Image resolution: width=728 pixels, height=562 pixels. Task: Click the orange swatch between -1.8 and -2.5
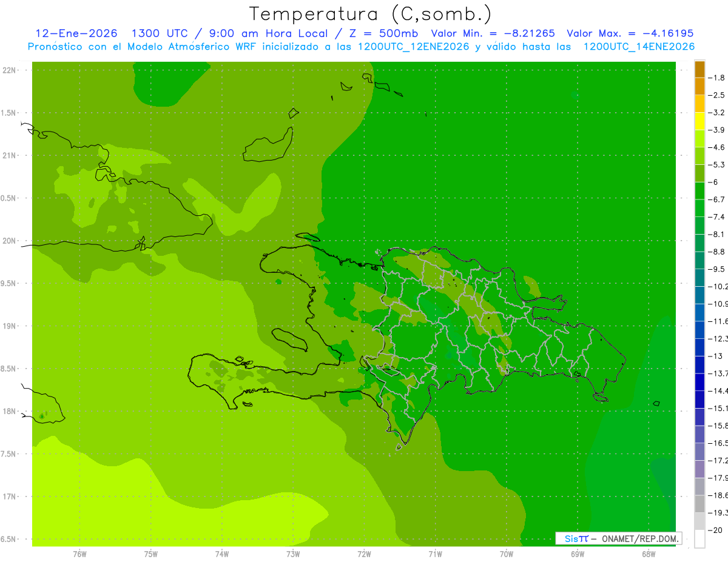point(699,87)
